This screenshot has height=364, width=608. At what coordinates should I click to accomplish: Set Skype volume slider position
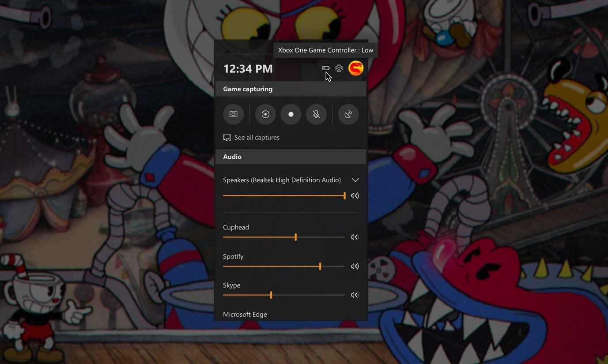coord(284,295)
